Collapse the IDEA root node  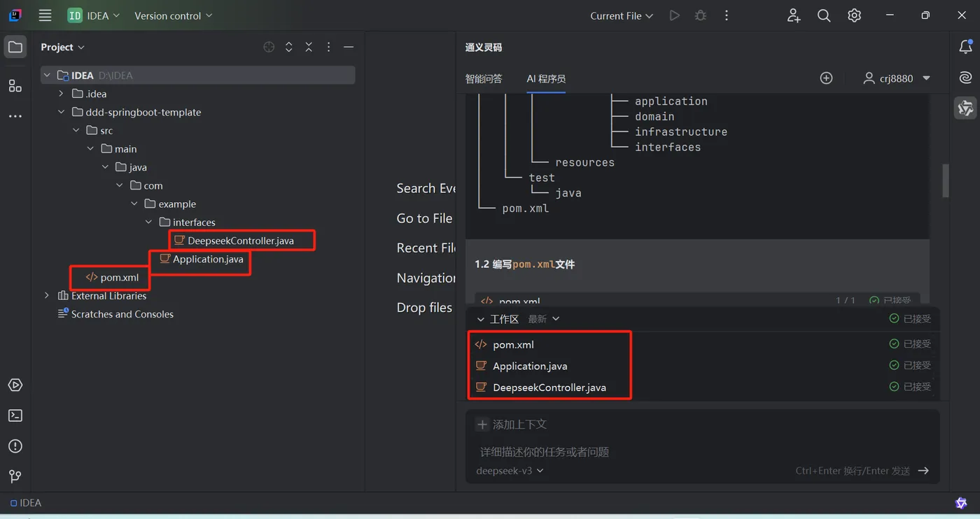point(47,76)
